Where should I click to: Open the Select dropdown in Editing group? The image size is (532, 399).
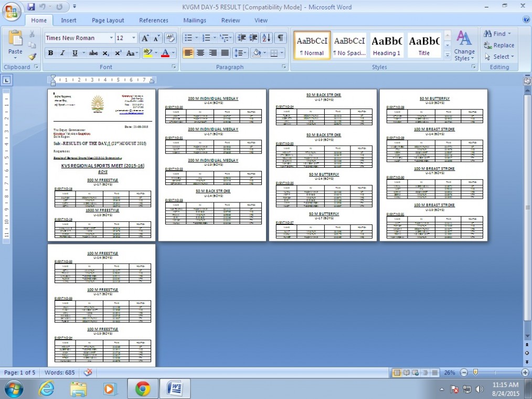coord(499,57)
